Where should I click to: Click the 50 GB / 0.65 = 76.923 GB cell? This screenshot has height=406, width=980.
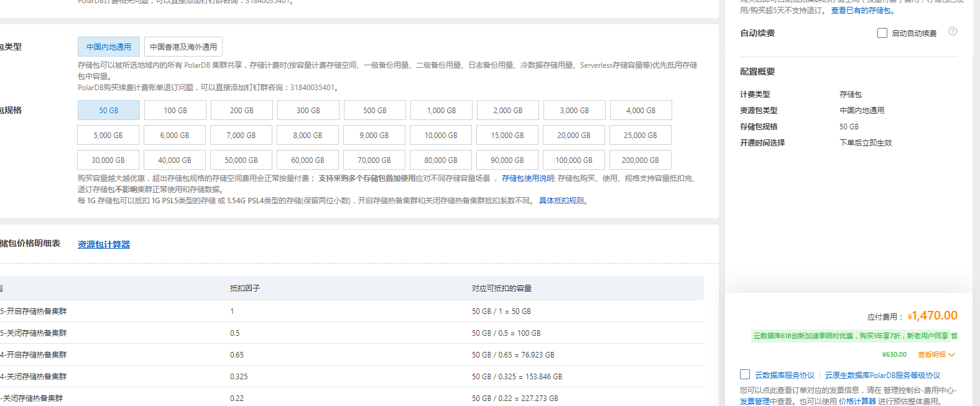click(513, 355)
